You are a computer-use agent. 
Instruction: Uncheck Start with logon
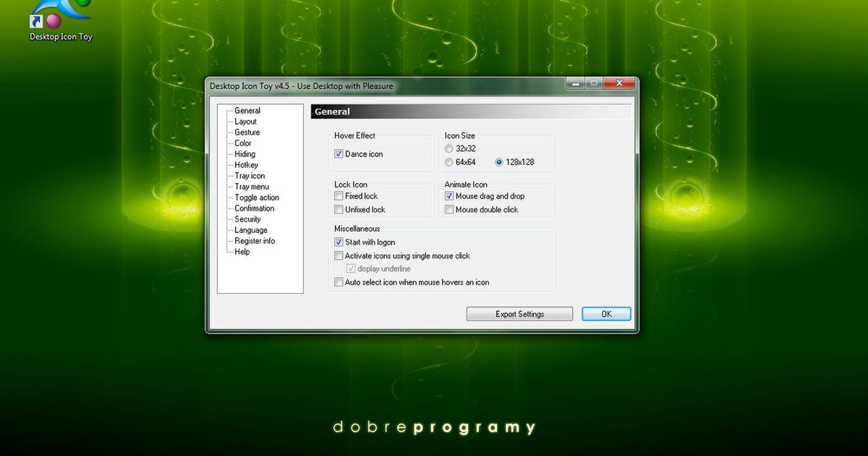[338, 242]
